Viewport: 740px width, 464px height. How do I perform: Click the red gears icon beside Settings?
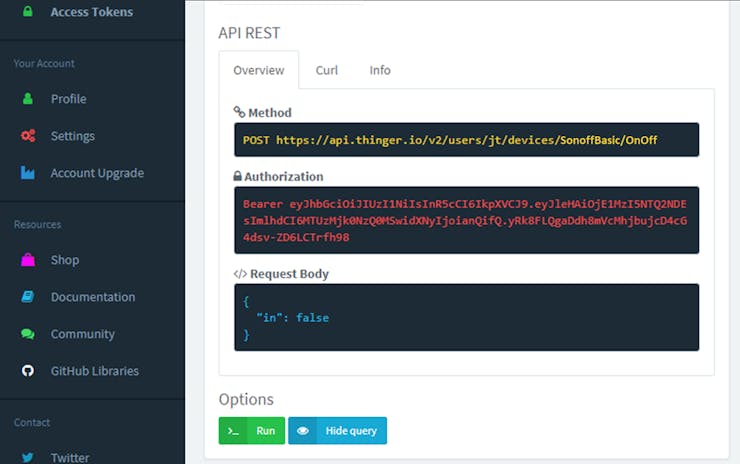tap(28, 136)
